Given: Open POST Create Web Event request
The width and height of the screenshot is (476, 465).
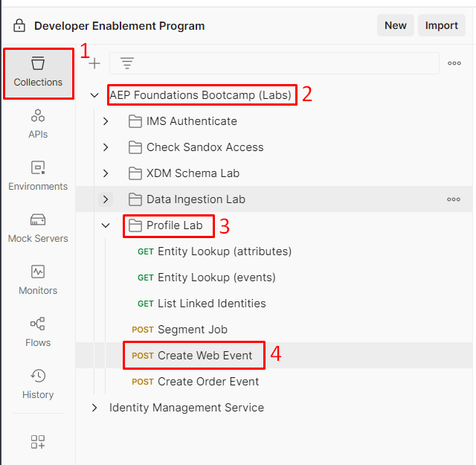Looking at the screenshot, I should click(x=192, y=356).
